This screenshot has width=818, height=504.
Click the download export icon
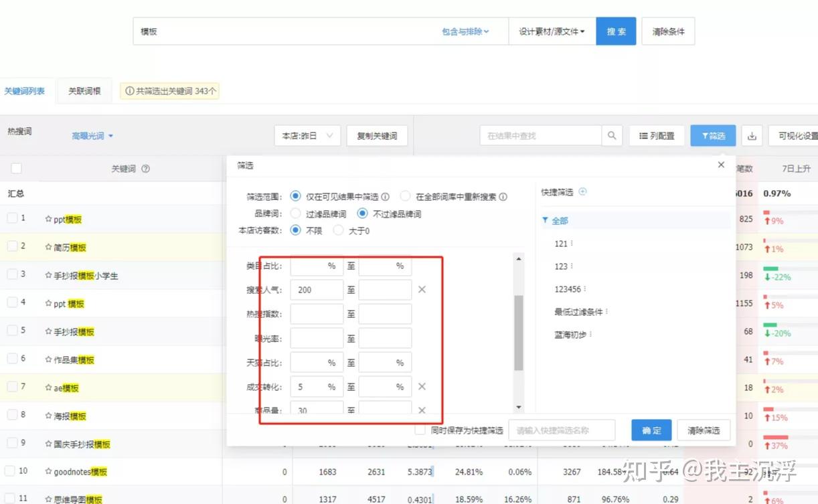pos(752,136)
